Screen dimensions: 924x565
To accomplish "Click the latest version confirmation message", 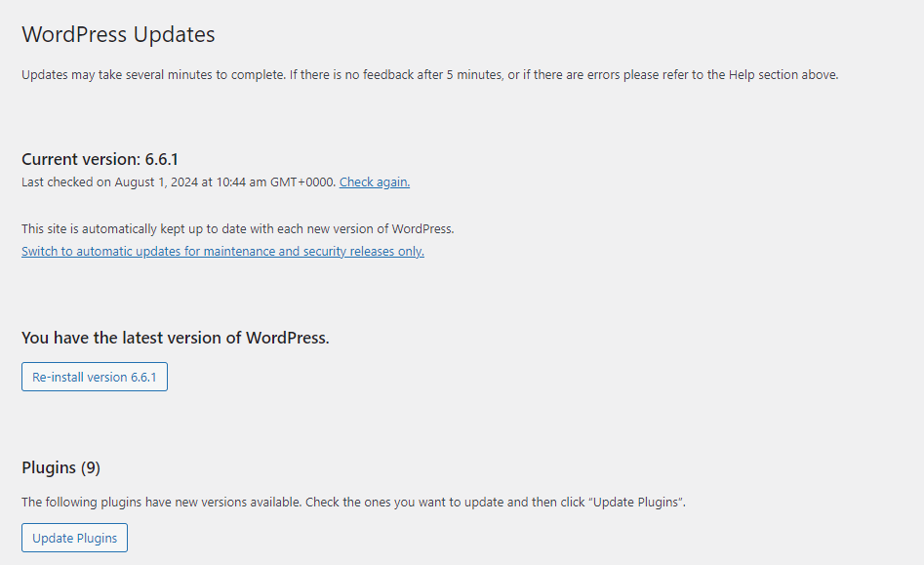I will point(175,337).
